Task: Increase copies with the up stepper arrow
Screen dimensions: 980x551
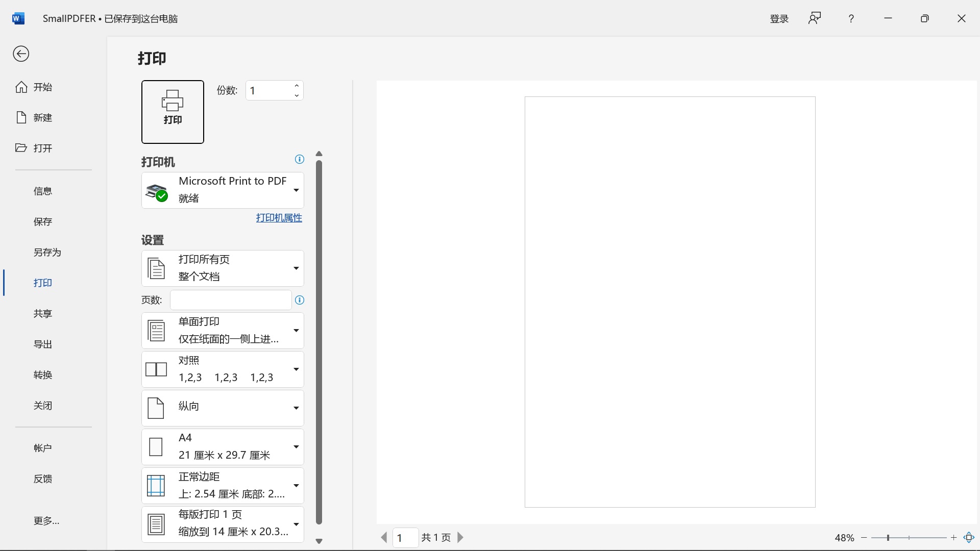Action: [x=297, y=85]
